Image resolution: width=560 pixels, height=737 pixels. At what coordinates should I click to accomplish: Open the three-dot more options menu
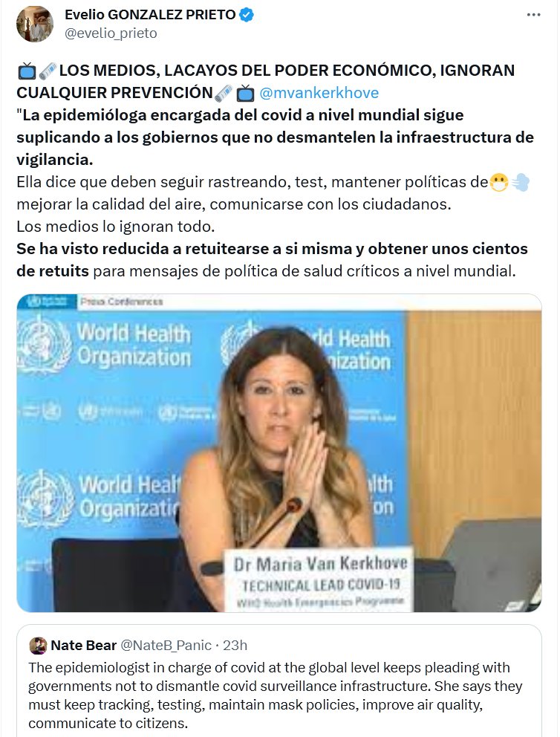[x=533, y=15]
